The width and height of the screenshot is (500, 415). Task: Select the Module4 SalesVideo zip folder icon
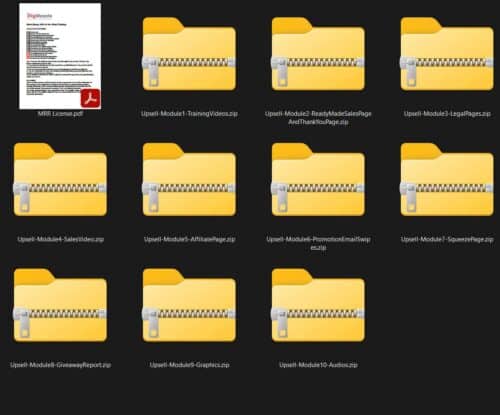(60, 180)
